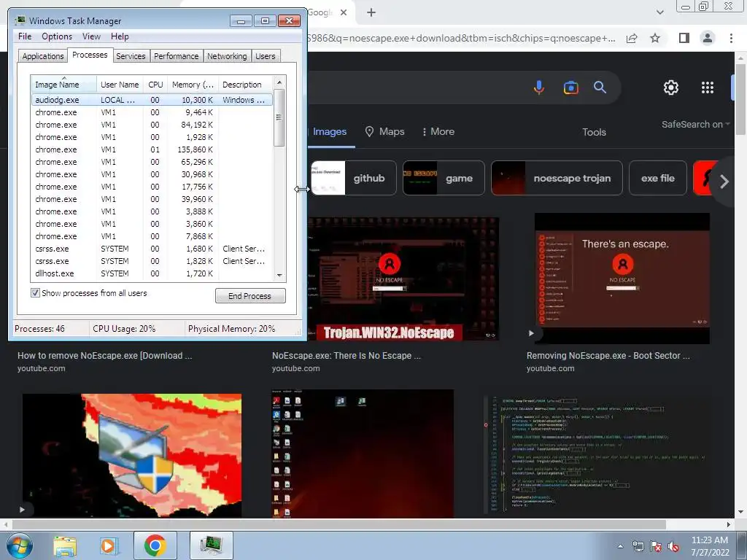Open the Tools filter button
This screenshot has width=747, height=560.
[x=594, y=132]
